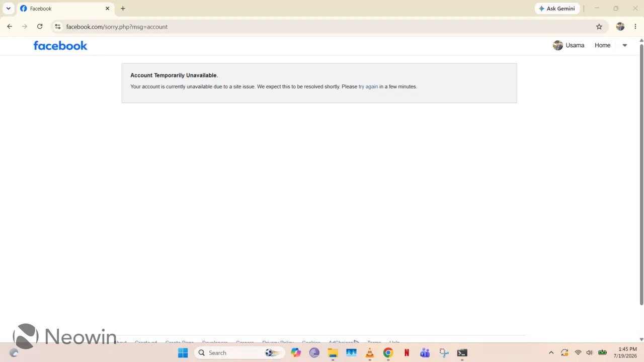Viewport: 644px width, 362px height.
Task: Open the tab search dropdown
Action: [9, 9]
